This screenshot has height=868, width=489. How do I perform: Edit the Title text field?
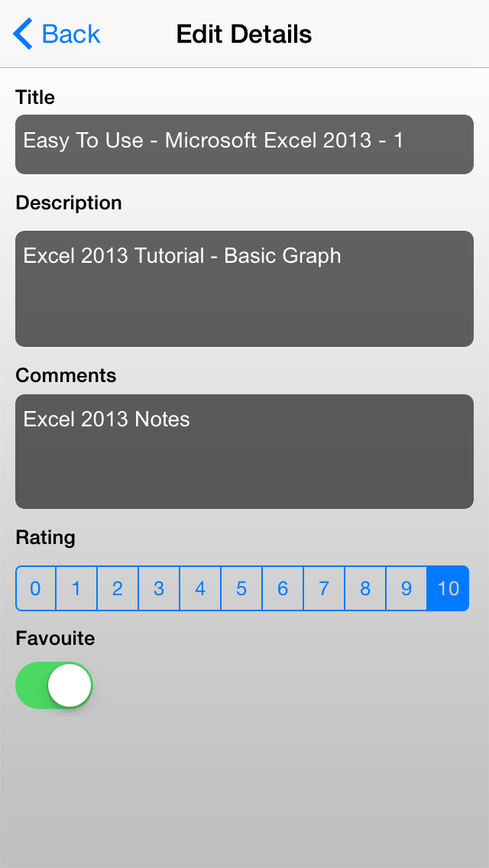click(x=244, y=144)
